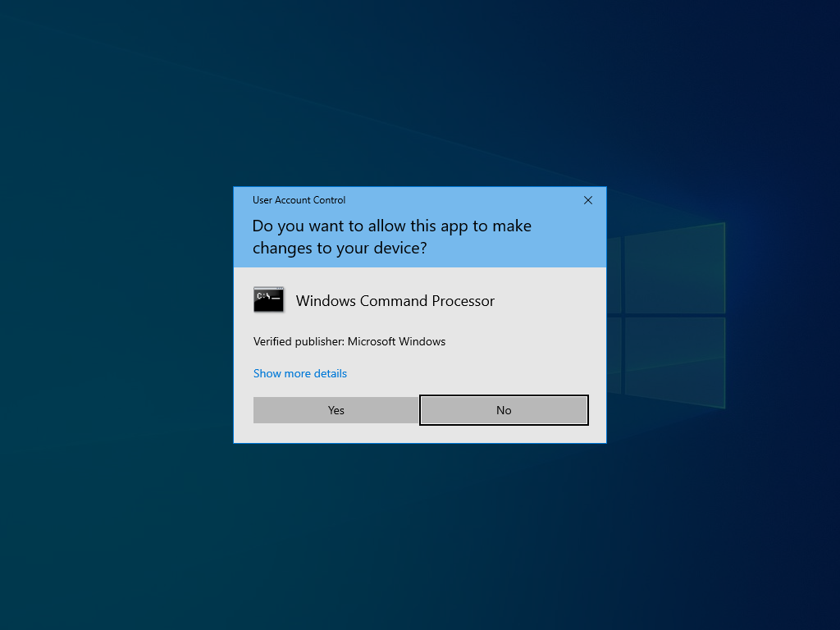Screen dimensions: 840x630
Task: Open the Show more details link
Action: pyautogui.click(x=300, y=373)
